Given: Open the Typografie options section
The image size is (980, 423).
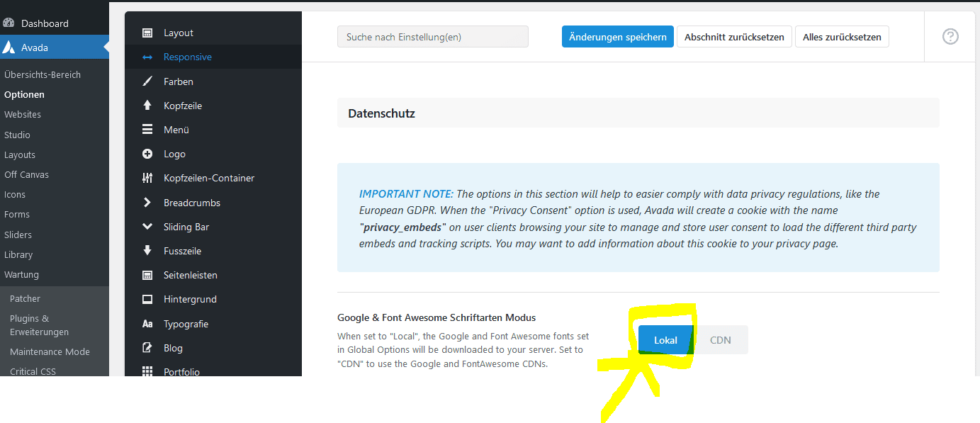Looking at the screenshot, I should [x=213, y=324].
